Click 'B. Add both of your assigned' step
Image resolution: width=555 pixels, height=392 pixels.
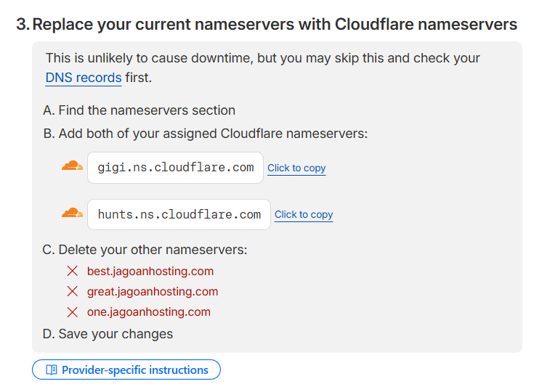coord(206,134)
